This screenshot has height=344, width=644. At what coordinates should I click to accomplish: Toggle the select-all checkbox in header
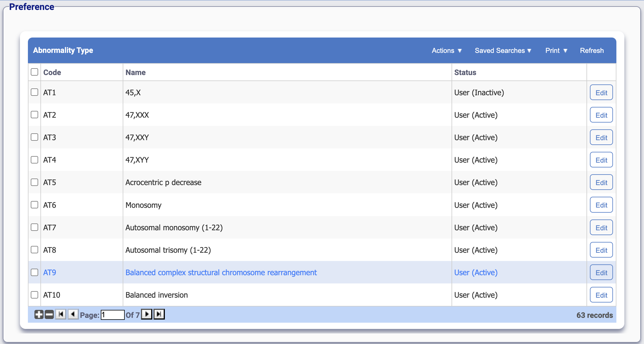[34, 72]
